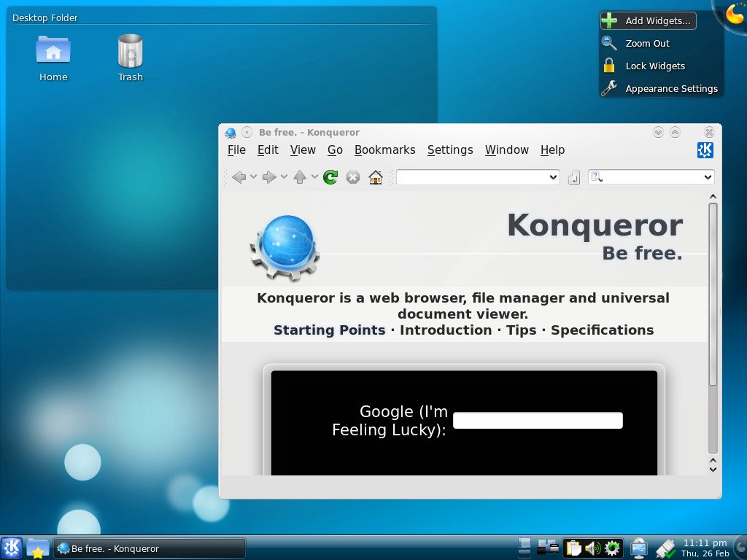The width and height of the screenshot is (747, 560).
Task: Choose Zoom Out from toolbox menu
Action: (x=636, y=43)
